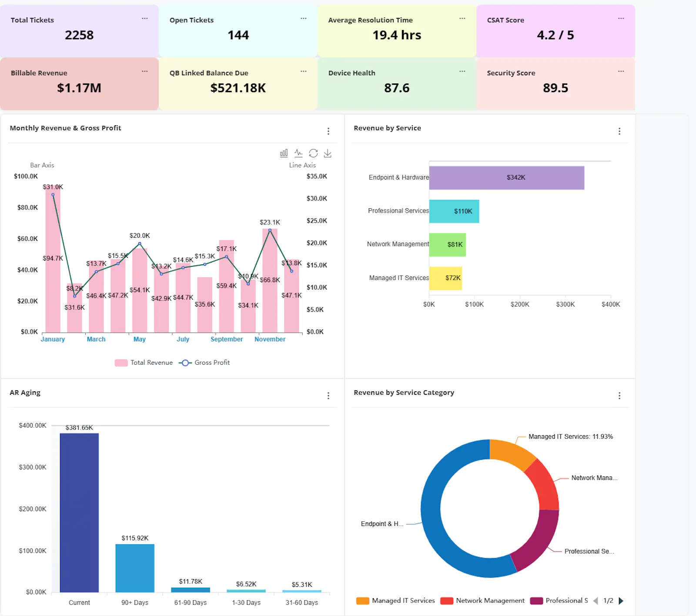
Task: Click the September x-axis label
Action: (227, 340)
